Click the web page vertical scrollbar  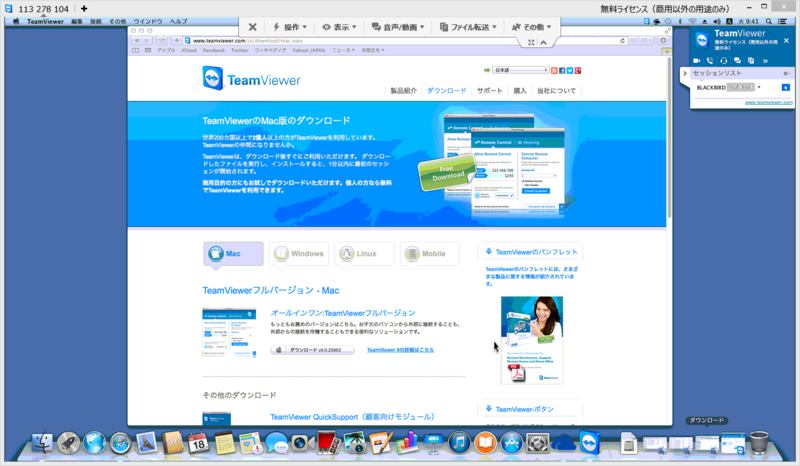(669, 136)
